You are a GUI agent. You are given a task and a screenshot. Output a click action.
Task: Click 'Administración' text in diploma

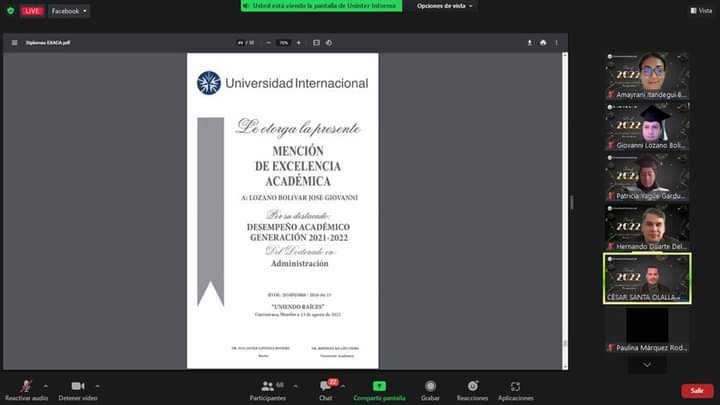(x=299, y=264)
